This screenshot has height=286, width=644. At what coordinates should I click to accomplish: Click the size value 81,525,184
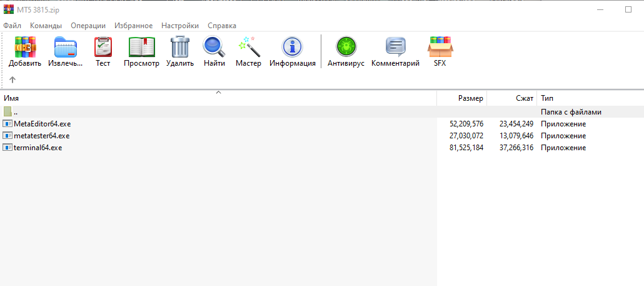[x=466, y=148]
